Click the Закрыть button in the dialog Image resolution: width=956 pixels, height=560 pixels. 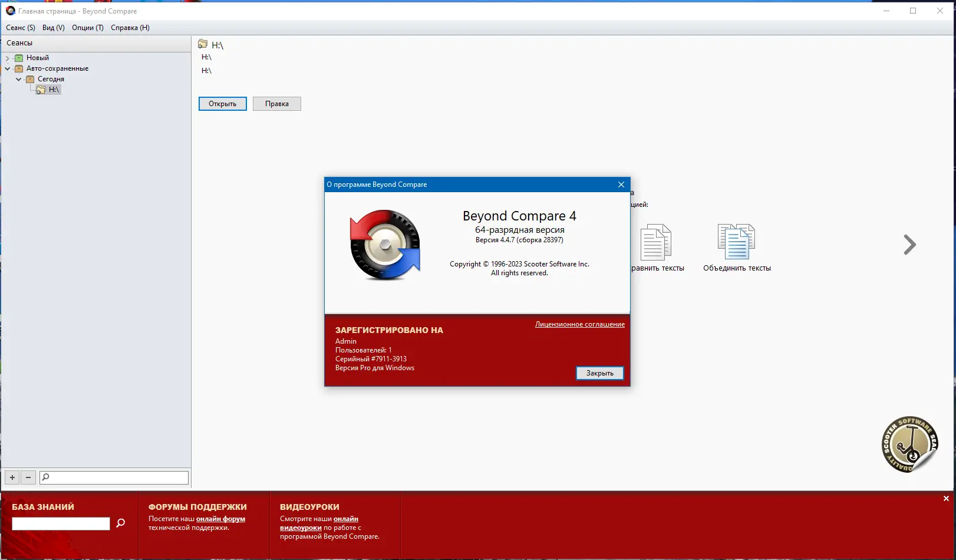pos(600,373)
